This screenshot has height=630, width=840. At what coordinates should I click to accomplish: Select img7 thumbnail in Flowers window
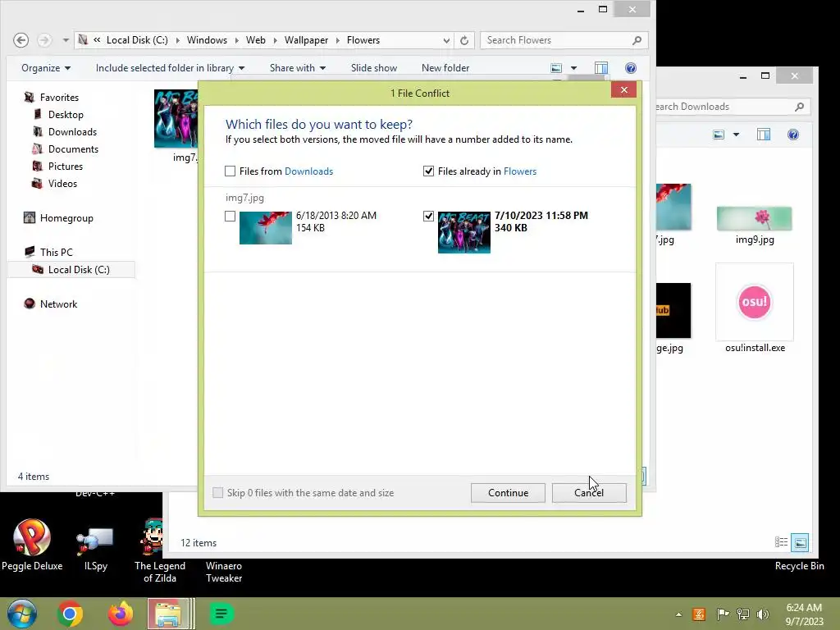coord(176,118)
